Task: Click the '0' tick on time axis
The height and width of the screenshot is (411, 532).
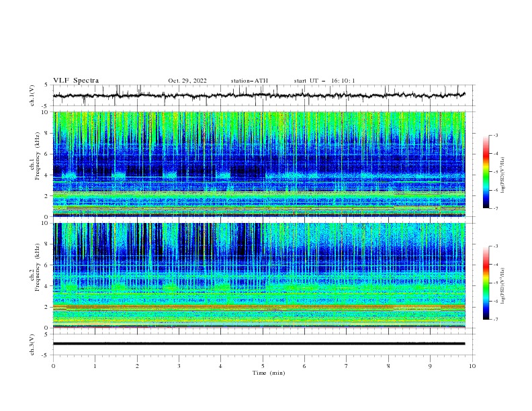Action: [x=53, y=366]
